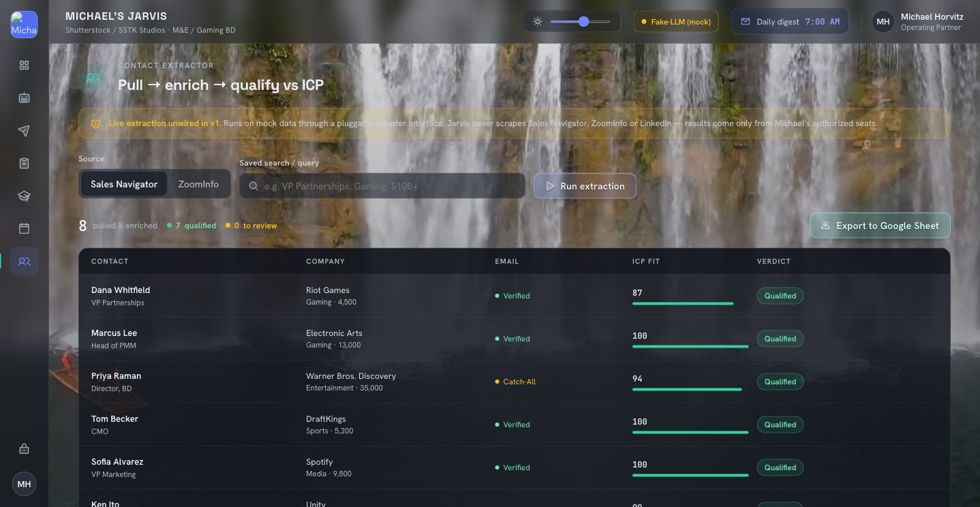Open the robot assistant icon in the sidebar
The height and width of the screenshot is (507, 980).
[24, 98]
